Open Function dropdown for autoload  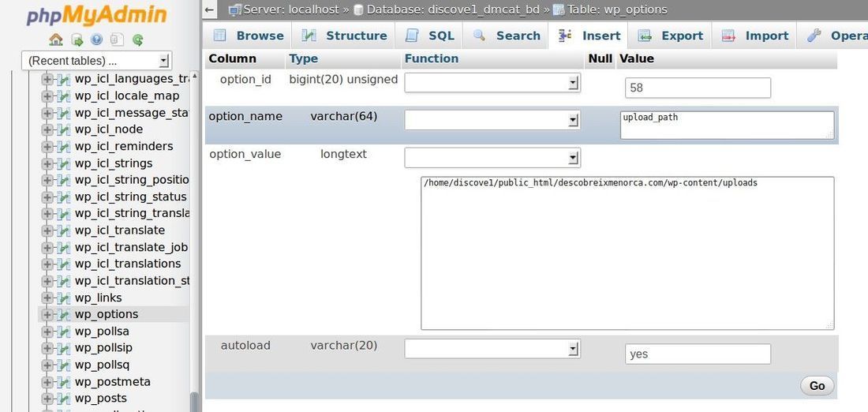[x=492, y=349]
